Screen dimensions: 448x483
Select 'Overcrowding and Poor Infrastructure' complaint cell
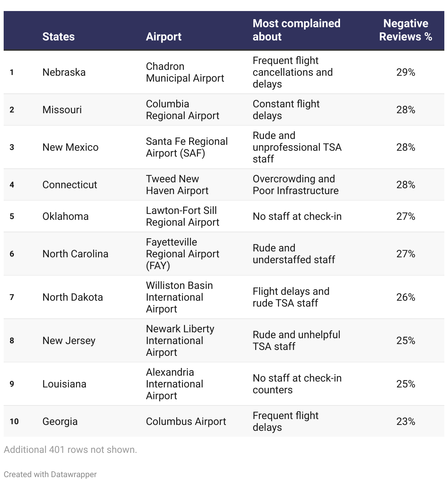point(296,185)
